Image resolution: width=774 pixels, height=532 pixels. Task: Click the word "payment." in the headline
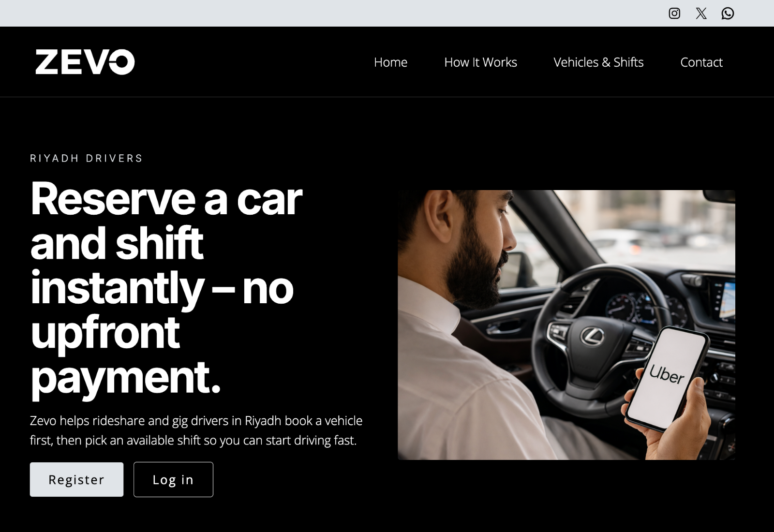tap(126, 378)
